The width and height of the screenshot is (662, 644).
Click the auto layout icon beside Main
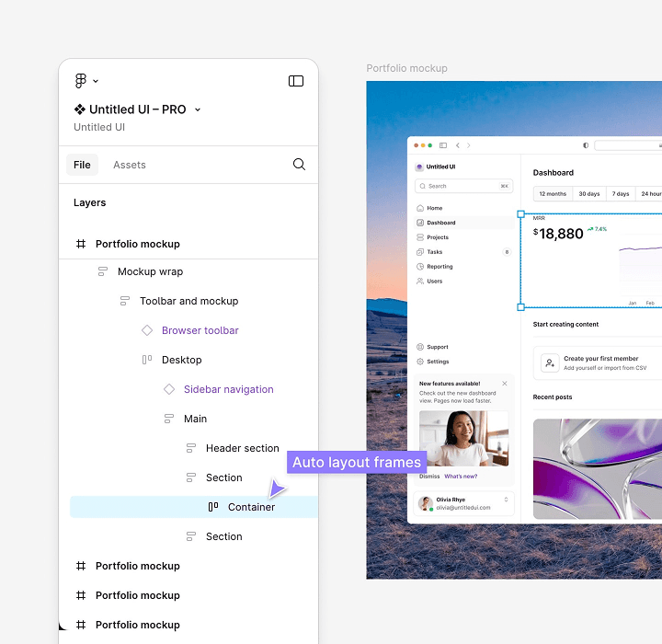pos(168,419)
